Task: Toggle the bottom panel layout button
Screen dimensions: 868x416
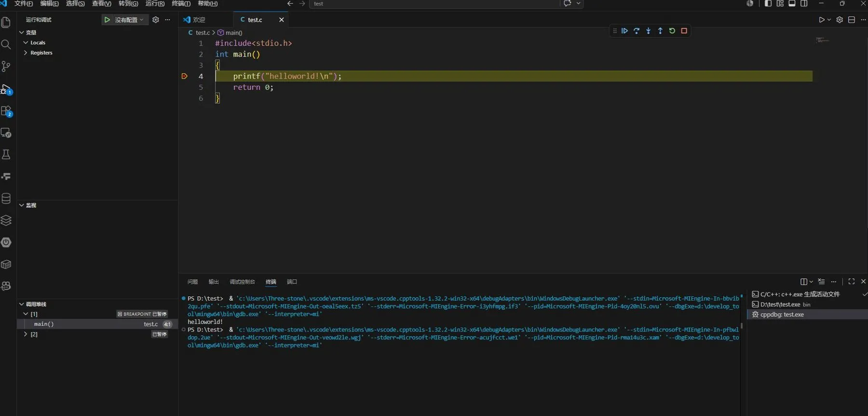Action: [x=792, y=3]
